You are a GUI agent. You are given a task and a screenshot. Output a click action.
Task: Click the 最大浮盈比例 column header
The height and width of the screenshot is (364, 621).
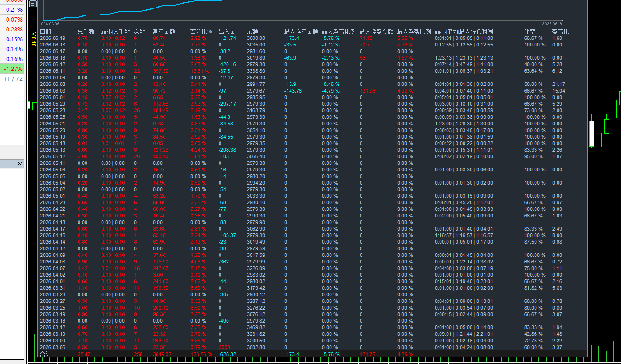414,31
